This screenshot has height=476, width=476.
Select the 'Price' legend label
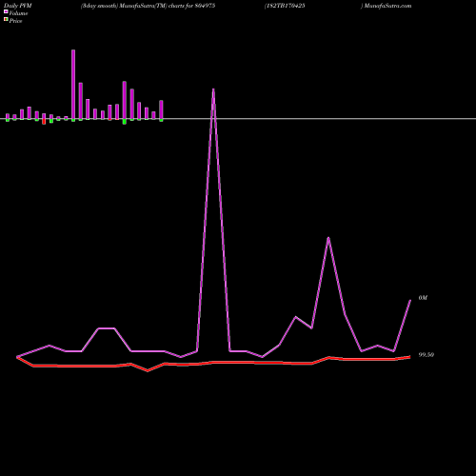coord(15,21)
